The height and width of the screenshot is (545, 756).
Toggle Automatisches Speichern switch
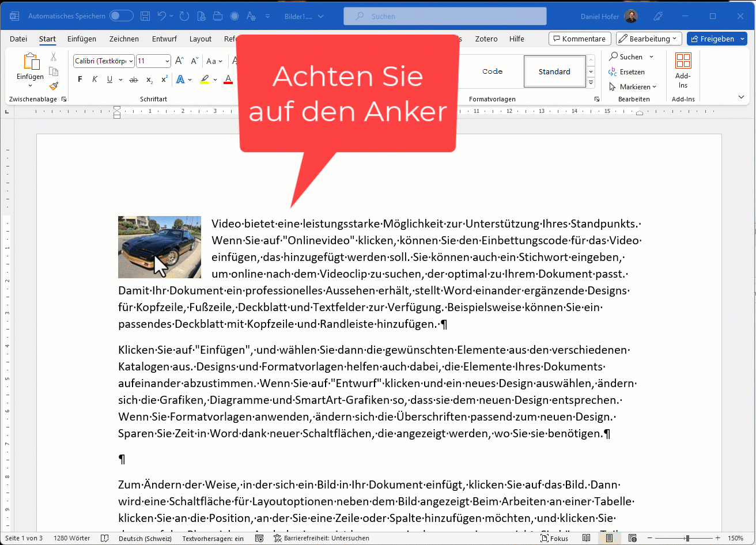pos(121,16)
